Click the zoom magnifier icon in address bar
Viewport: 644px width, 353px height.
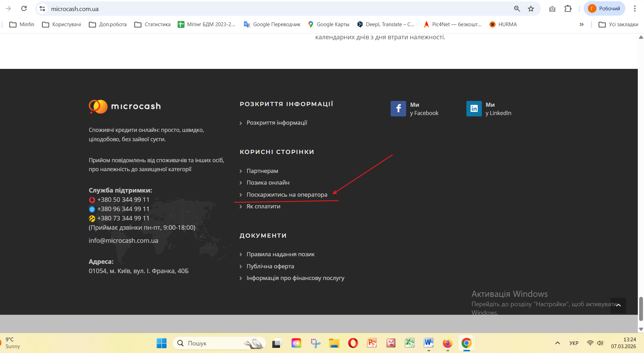tap(517, 9)
